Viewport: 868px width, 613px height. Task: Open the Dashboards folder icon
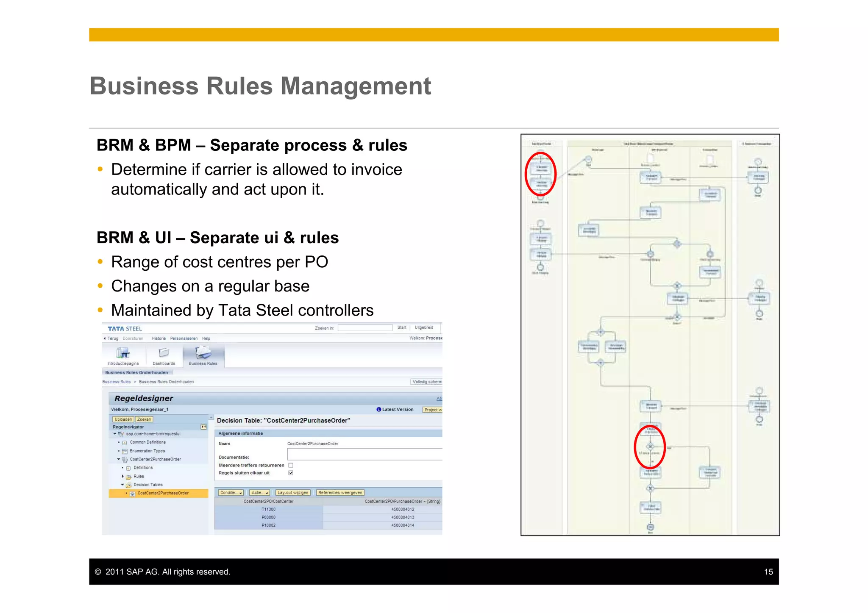164,352
